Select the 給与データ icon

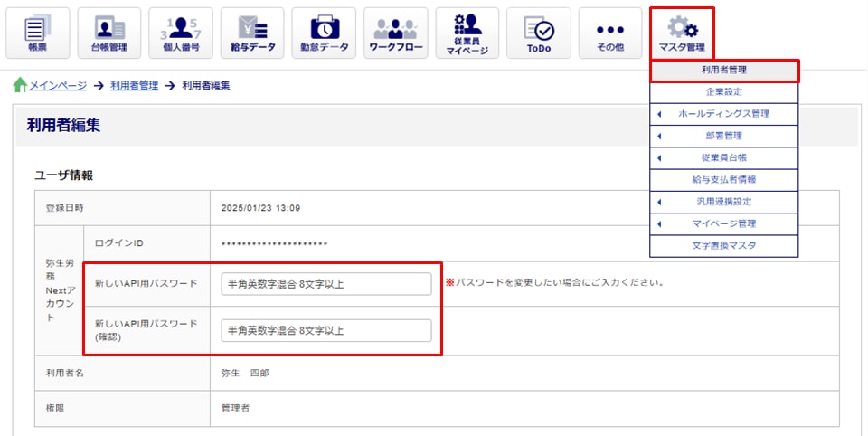[x=251, y=33]
